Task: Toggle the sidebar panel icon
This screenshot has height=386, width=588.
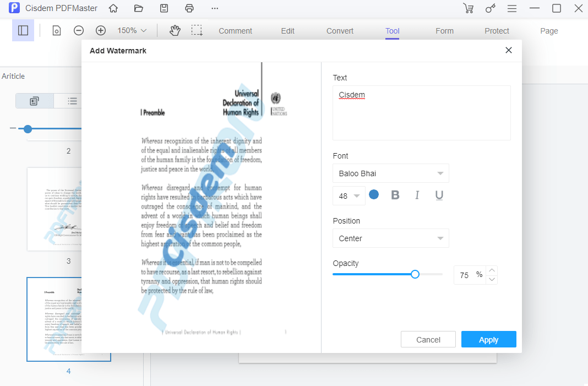Action: click(23, 30)
